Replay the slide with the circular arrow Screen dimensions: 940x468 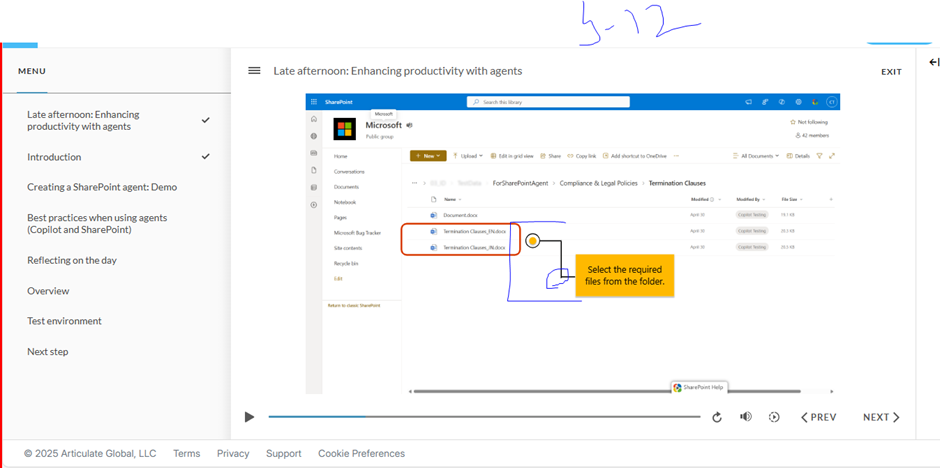[717, 418]
